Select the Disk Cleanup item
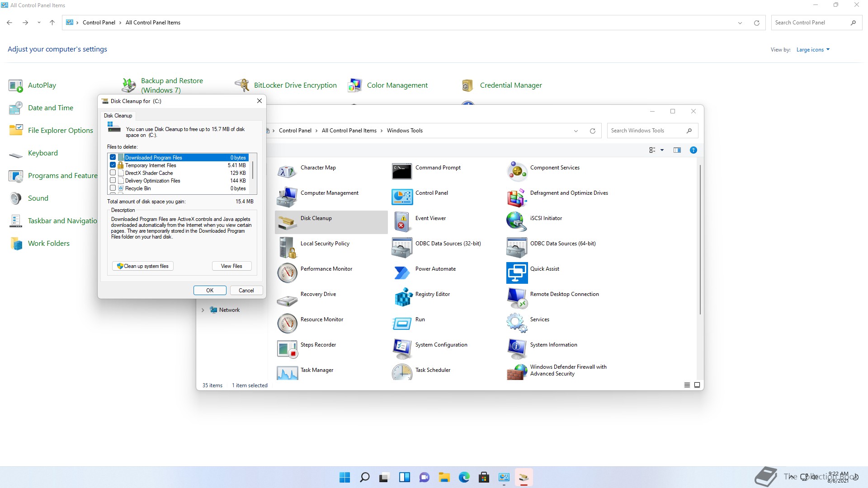Image resolution: width=868 pixels, height=488 pixels. click(x=331, y=222)
